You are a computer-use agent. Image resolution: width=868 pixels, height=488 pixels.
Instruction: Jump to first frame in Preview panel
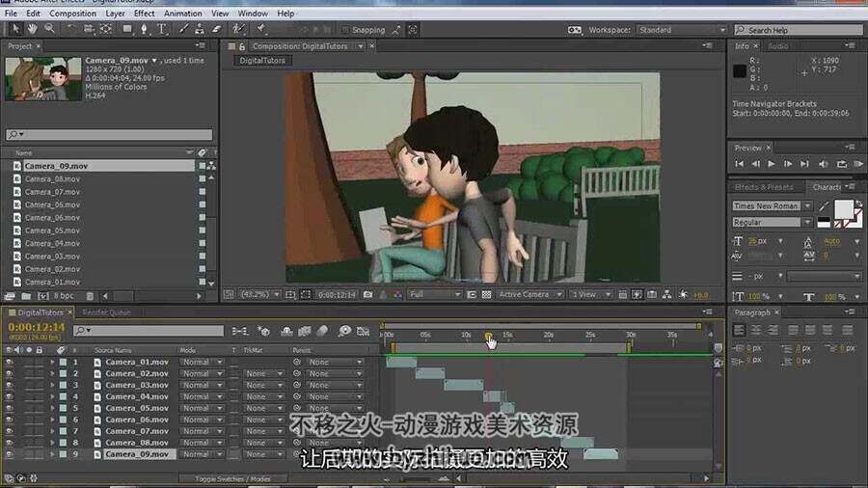tap(739, 164)
